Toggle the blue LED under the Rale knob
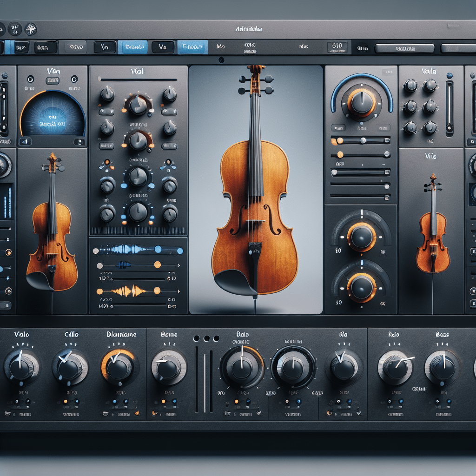The image size is (476, 476). click(401, 401)
